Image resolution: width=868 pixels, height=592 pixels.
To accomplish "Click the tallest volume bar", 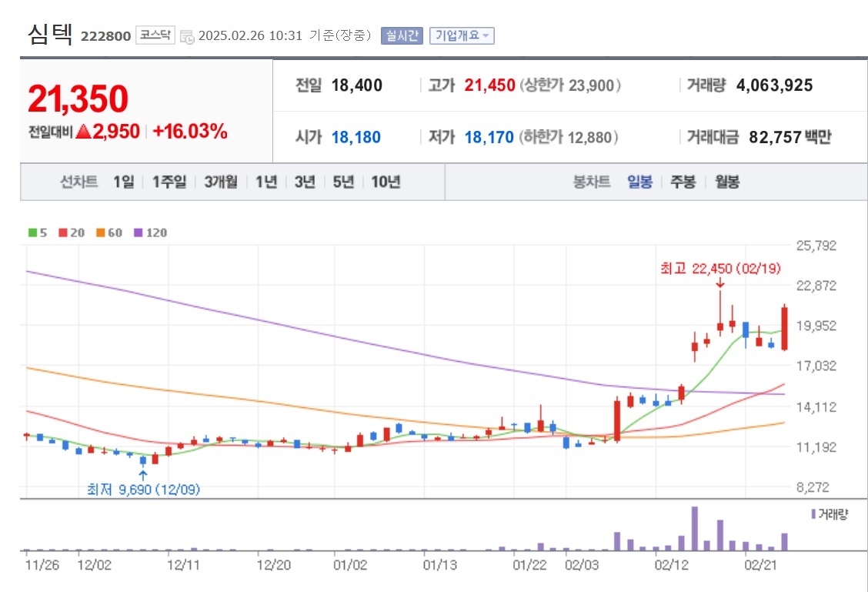I will coord(695,528).
